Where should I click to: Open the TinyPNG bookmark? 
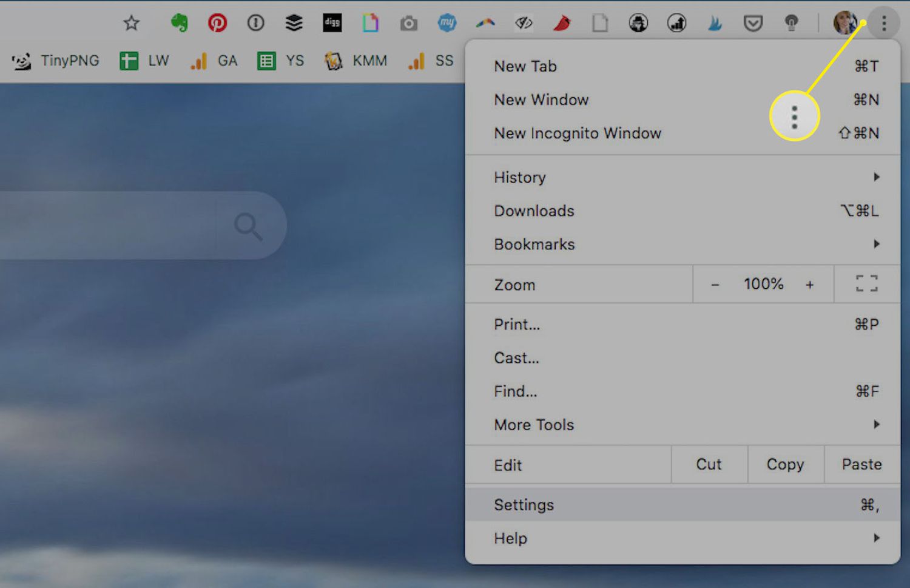56,61
